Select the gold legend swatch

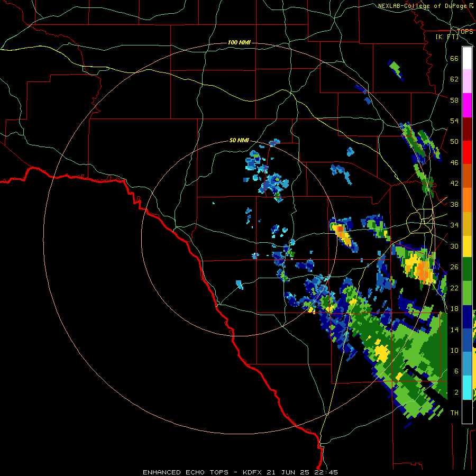(467, 224)
